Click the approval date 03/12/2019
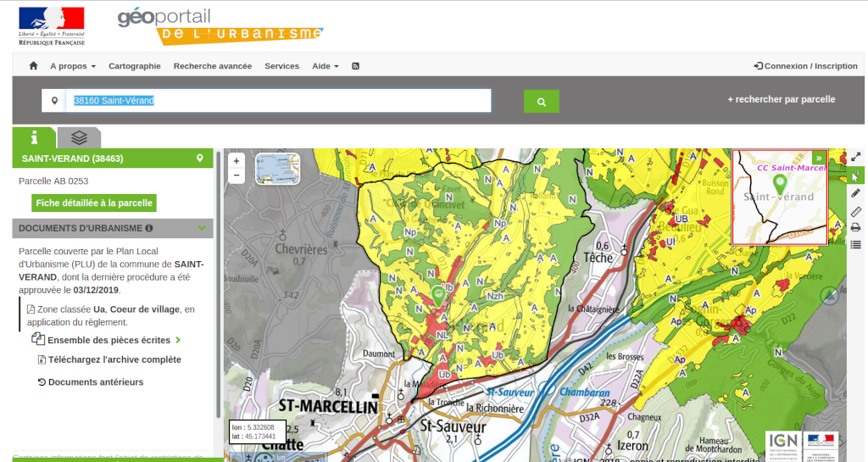 pos(96,290)
